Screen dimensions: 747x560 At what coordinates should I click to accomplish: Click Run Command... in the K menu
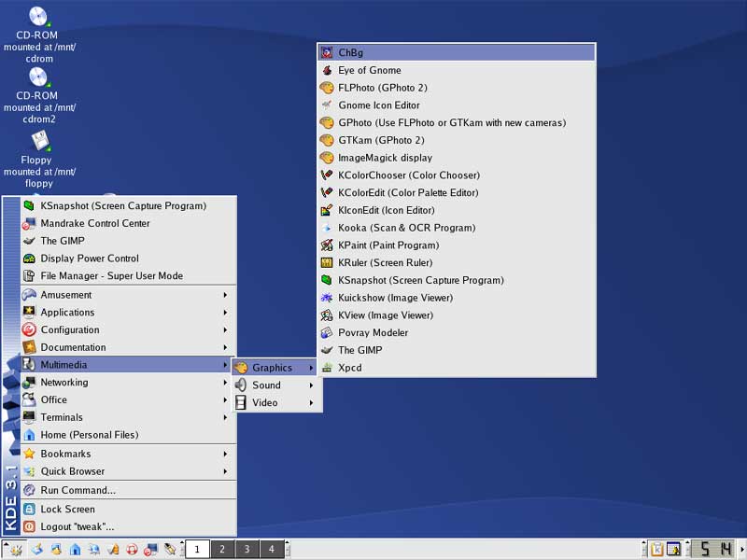pos(78,490)
